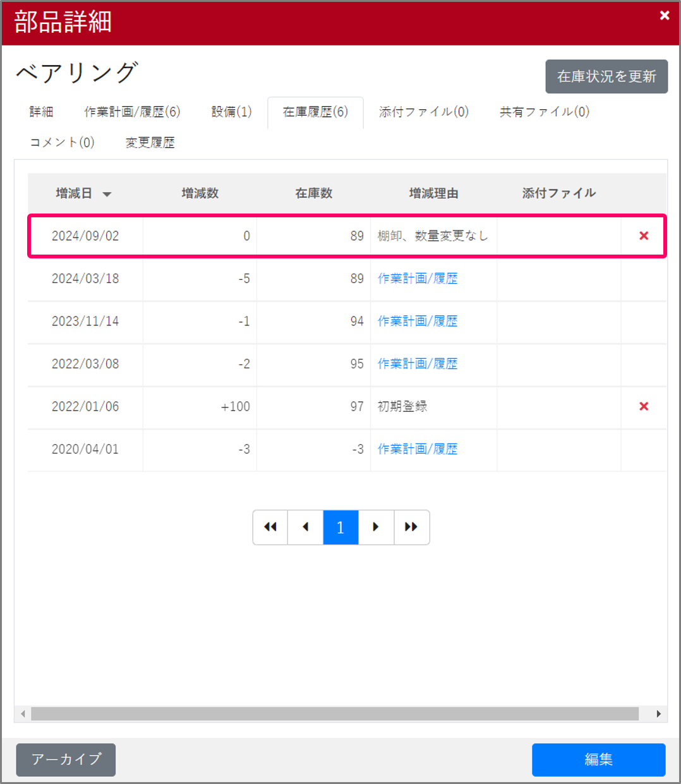
Task: Switch to 添付ファイル(0) tab
Action: point(423,112)
